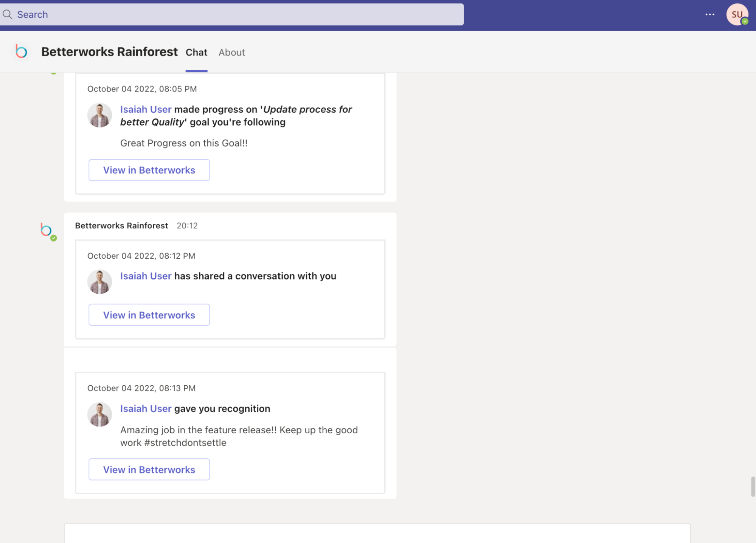The height and width of the screenshot is (543, 756).
Task: Click View in Betterworks under the goal progress message
Action: click(149, 170)
